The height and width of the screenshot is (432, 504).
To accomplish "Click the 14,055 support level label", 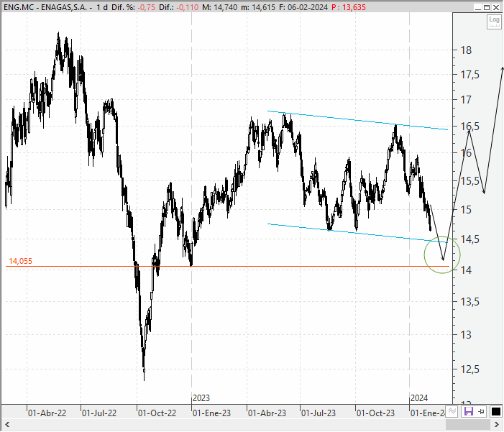I will [20, 261].
